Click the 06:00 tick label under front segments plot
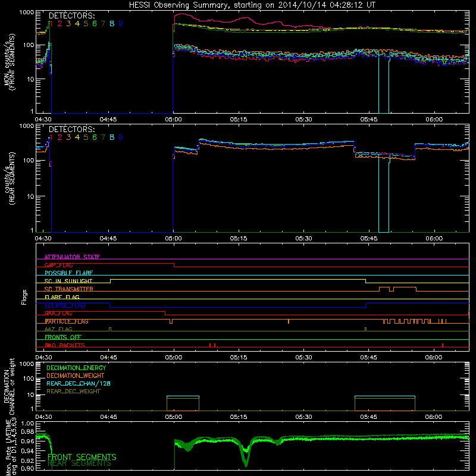 434,120
